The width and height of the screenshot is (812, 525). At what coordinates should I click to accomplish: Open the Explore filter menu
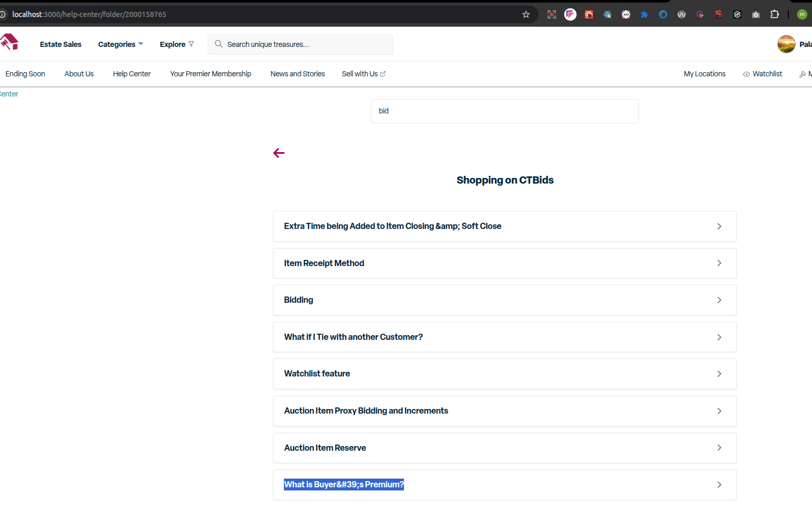177,44
